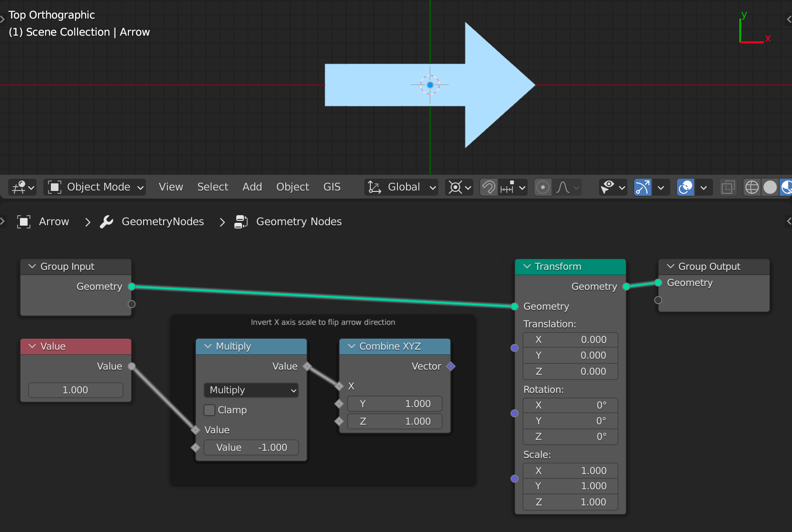Select the solid viewport shading mode

pos(770,187)
